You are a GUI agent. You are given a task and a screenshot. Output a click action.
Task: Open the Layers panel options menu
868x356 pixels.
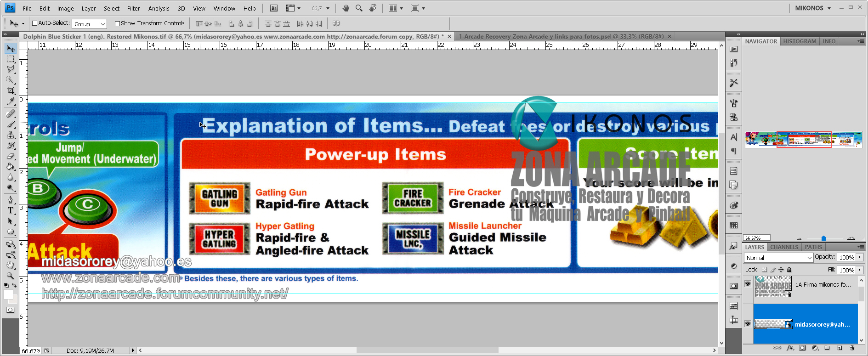tap(860, 247)
